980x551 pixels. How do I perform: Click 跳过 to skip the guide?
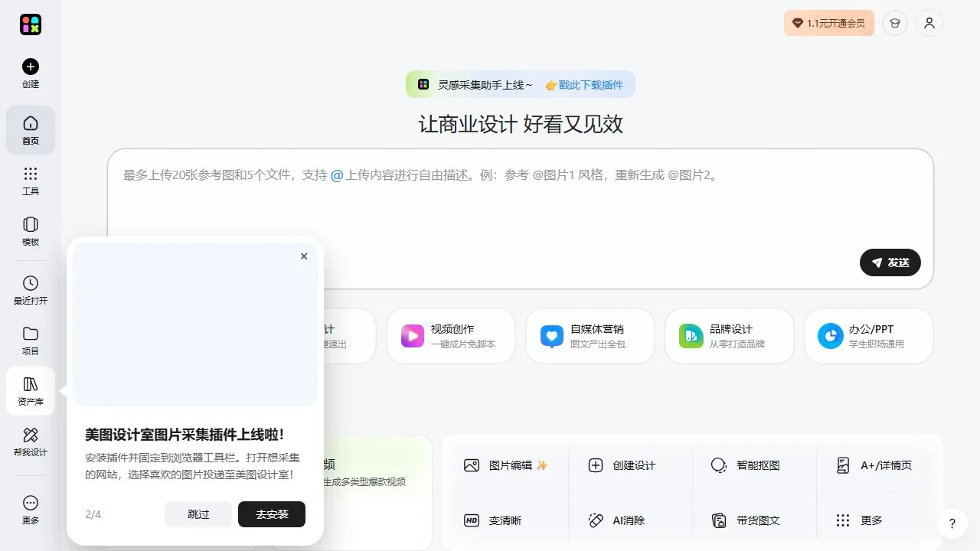pos(198,514)
